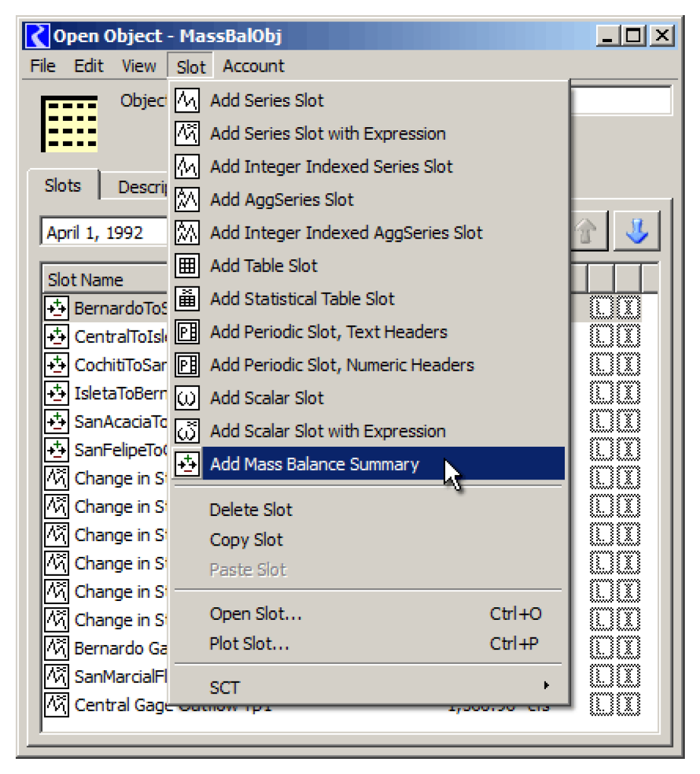Choose Delete Slot from menu
Screen dimensions: 700x774
(251, 510)
